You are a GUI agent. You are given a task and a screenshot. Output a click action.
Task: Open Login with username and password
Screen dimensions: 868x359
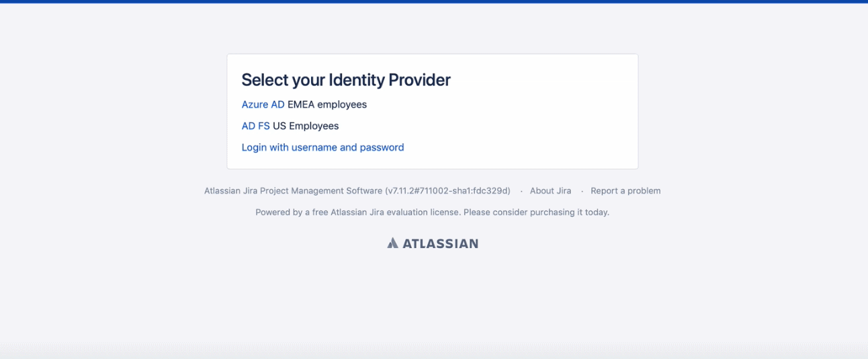coord(322,147)
